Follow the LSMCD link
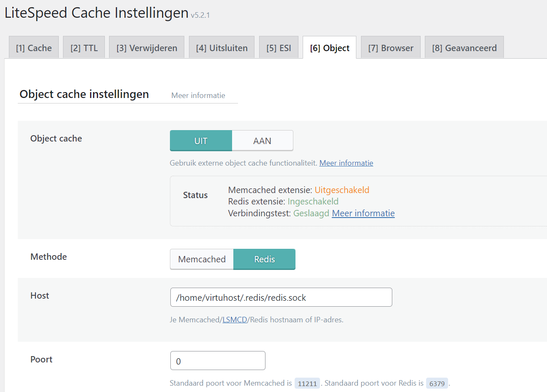The image size is (547, 392). (x=235, y=320)
